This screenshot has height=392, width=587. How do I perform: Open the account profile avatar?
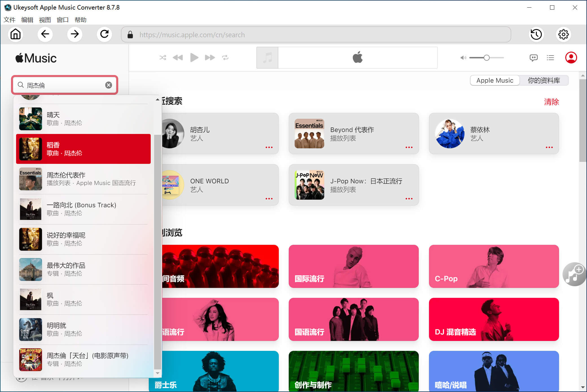click(571, 58)
